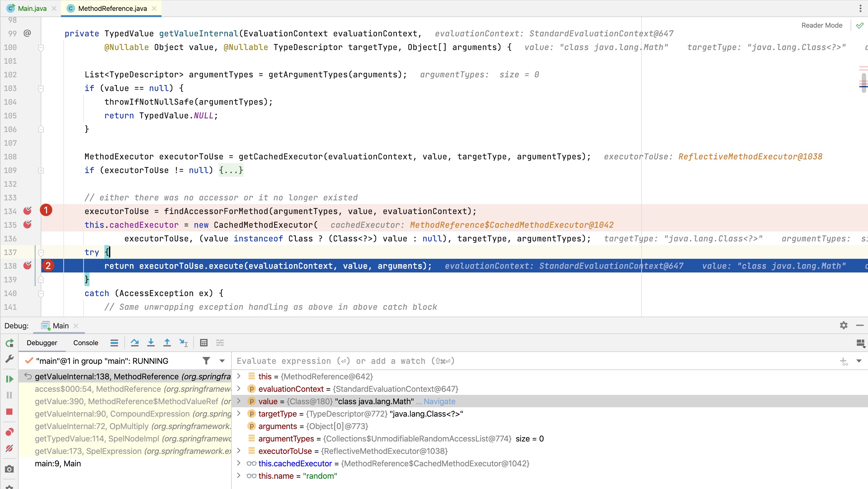This screenshot has height=489, width=868.
Task: Open debugger settings wrench icon
Action: pos(9,359)
